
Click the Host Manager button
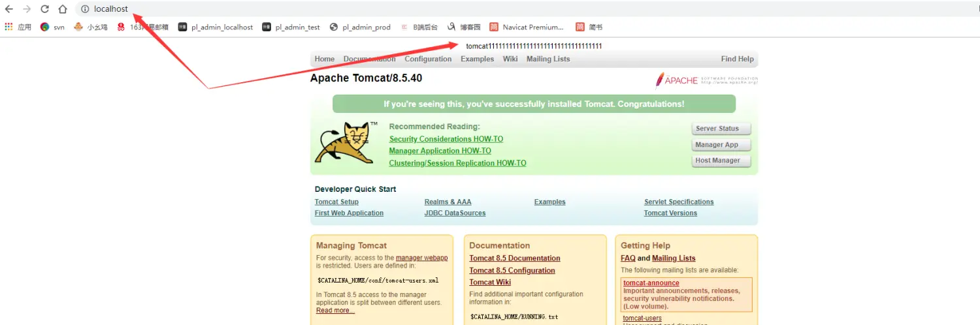tap(721, 161)
